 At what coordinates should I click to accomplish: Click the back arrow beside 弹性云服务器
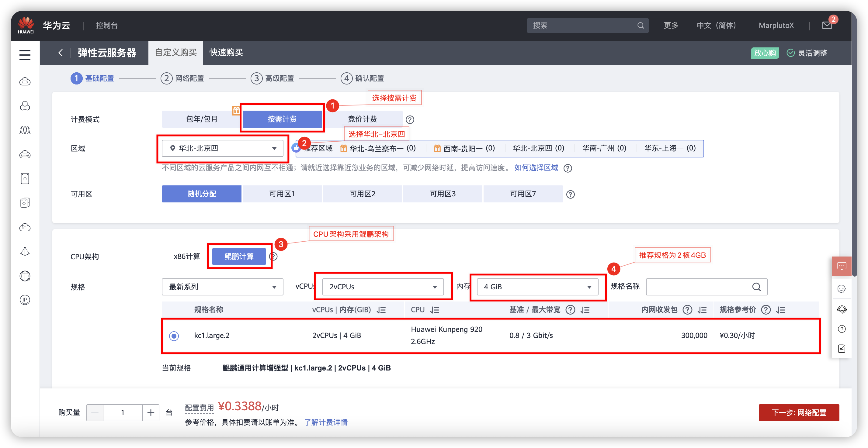[61, 53]
